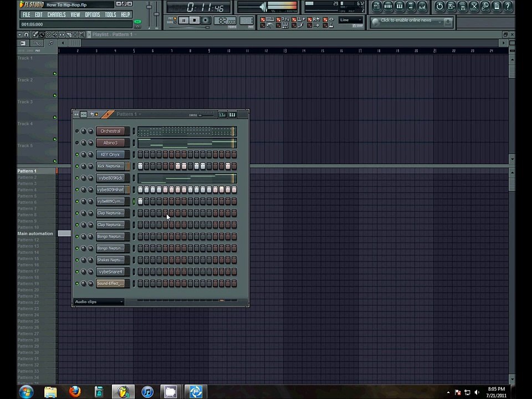
Task: Click the pause transport button
Action: [x=183, y=21]
